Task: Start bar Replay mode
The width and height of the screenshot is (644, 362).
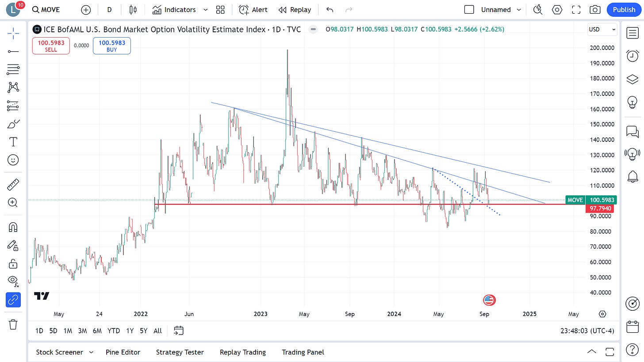Action: click(x=295, y=10)
